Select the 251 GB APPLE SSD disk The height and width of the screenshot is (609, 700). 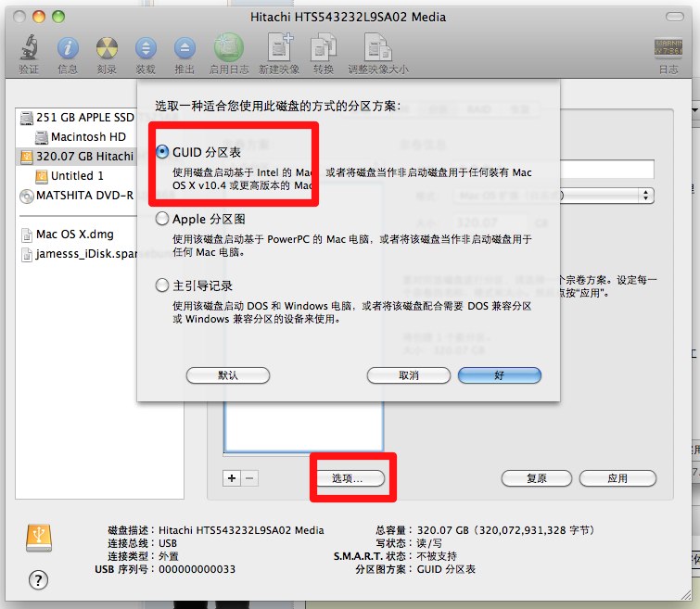point(76,118)
